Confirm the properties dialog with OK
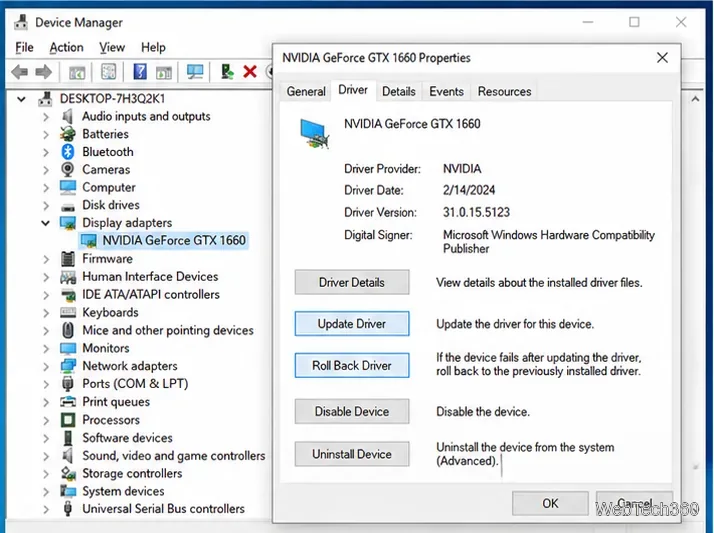 pos(550,503)
